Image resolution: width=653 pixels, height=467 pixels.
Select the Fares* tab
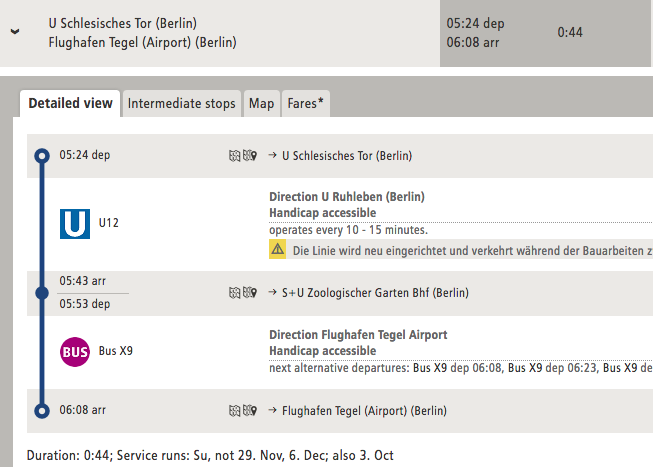pos(305,103)
